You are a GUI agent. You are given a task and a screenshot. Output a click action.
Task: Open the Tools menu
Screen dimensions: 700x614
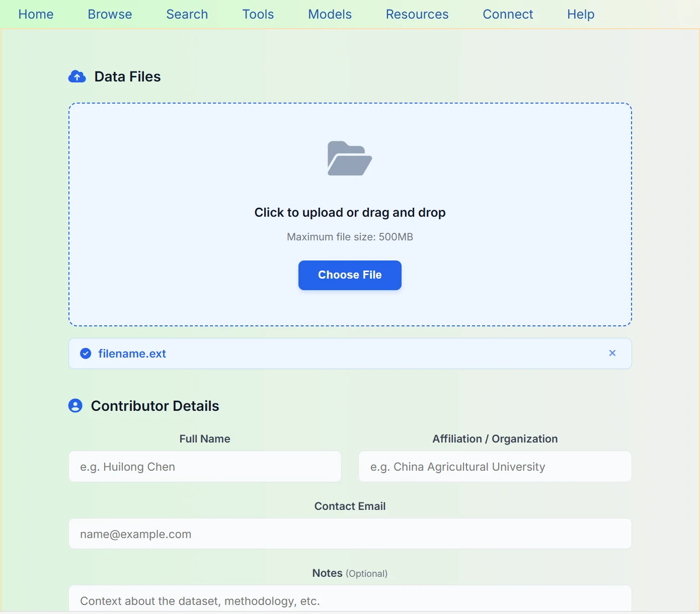pyautogui.click(x=258, y=15)
